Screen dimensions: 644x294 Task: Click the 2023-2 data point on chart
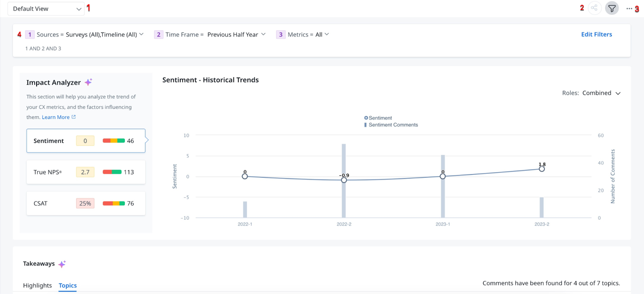(x=542, y=169)
